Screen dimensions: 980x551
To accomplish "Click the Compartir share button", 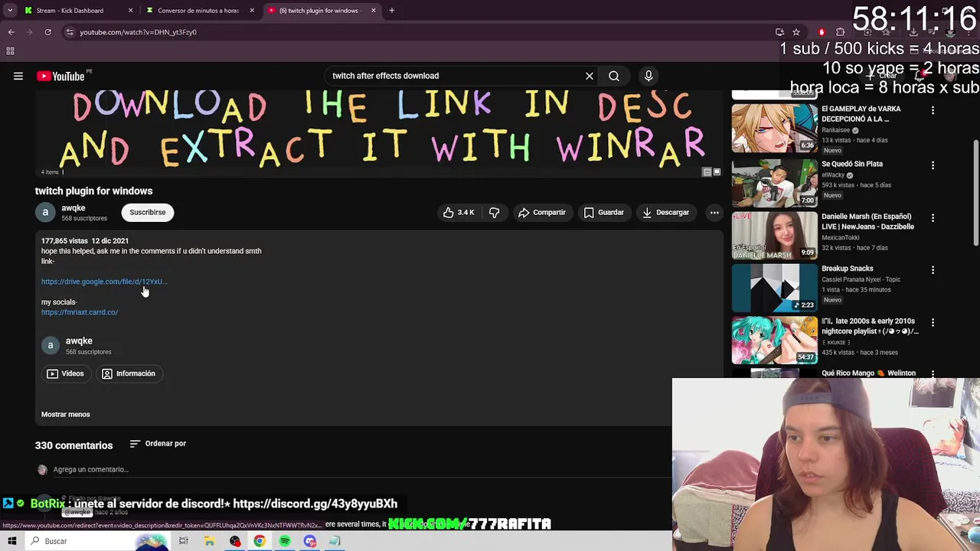I will 541,212.
